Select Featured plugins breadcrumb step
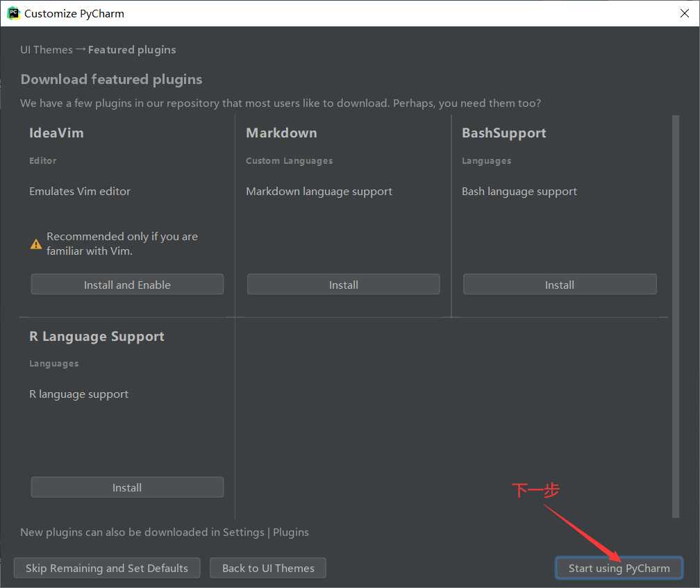This screenshot has width=700, height=588. coord(132,49)
